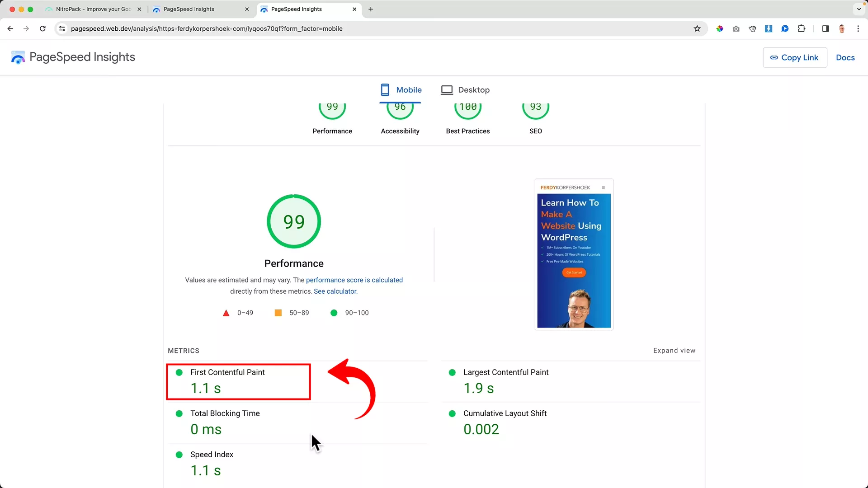Click the browser forward arrow

(x=26, y=28)
